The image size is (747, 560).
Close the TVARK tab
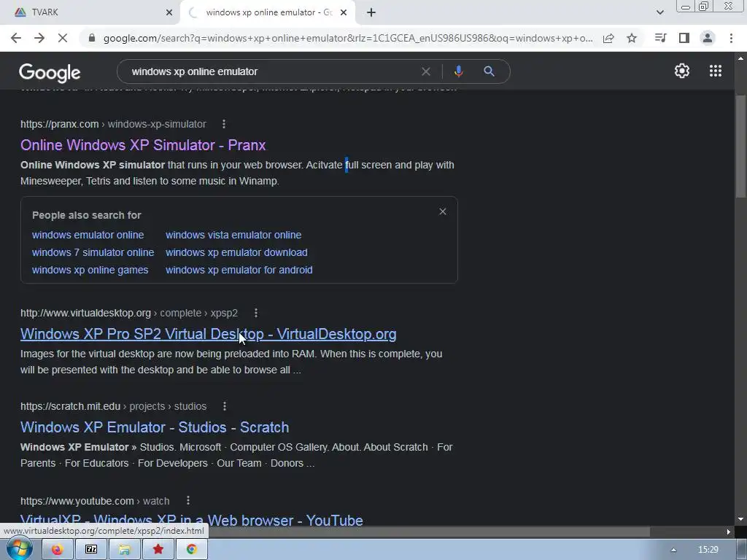coord(169,12)
